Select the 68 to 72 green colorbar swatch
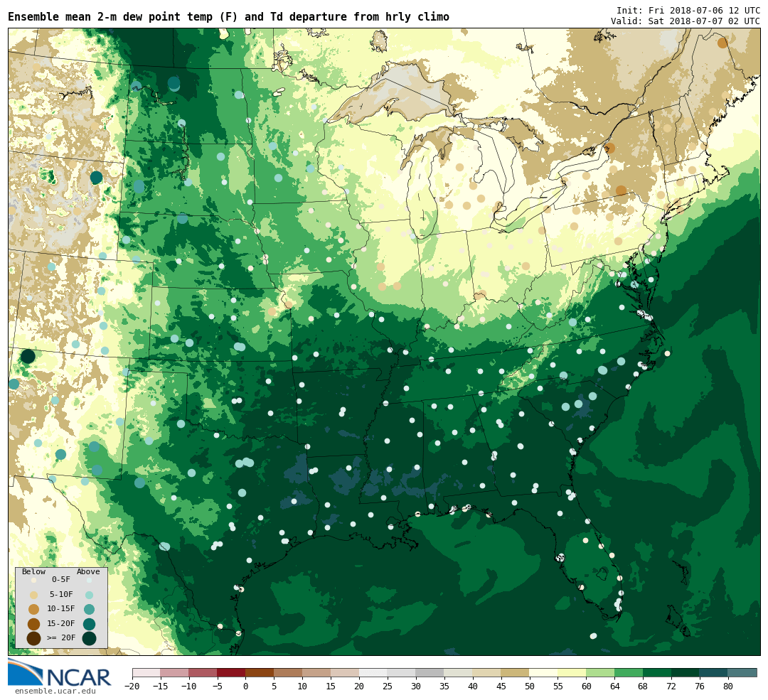This screenshot has width=768, height=700. click(x=657, y=672)
